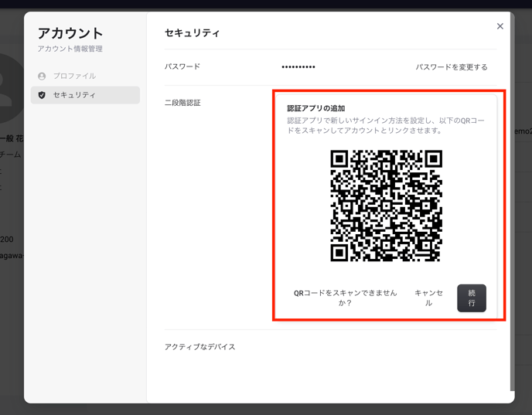Click the 認証アプリの追加 title

coord(315,108)
